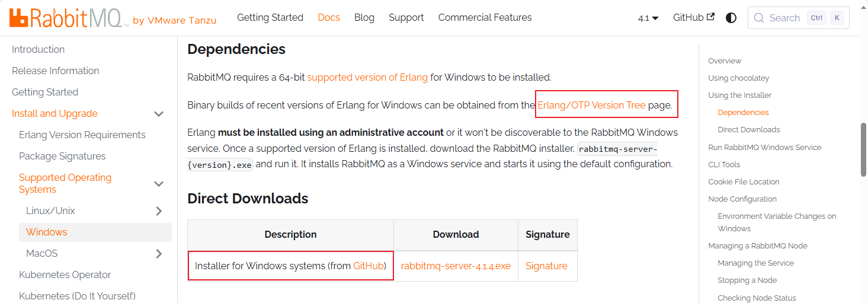Screen dimensions: 868x303
Task: Collapse the Install and Upgrade section
Action: [x=159, y=114]
